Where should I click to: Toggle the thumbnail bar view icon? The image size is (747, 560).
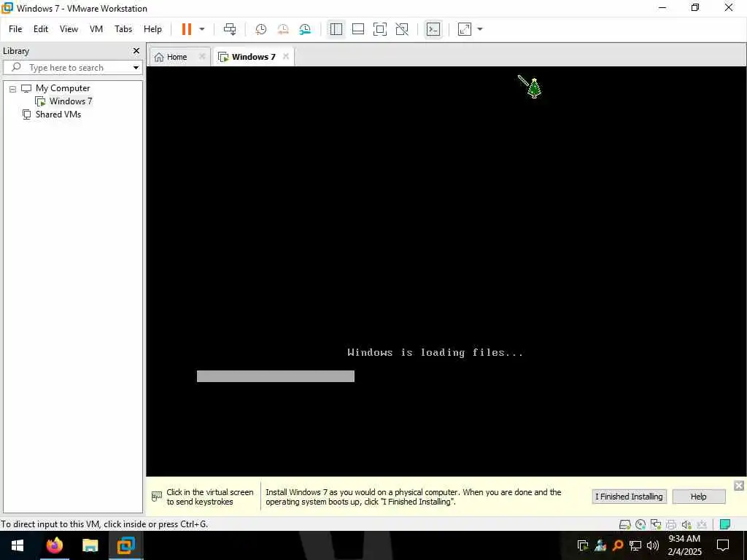tap(357, 29)
